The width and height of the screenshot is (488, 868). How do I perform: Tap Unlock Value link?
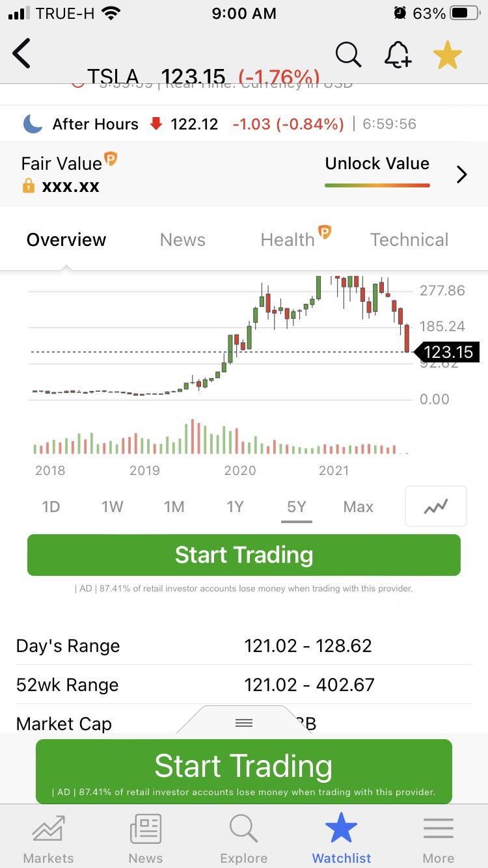coord(377,163)
